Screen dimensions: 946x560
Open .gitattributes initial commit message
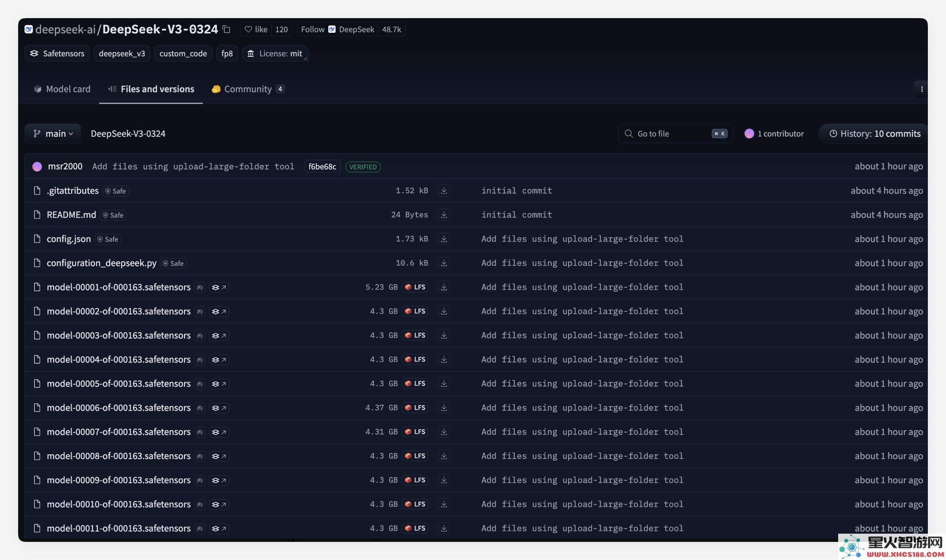[x=517, y=191]
